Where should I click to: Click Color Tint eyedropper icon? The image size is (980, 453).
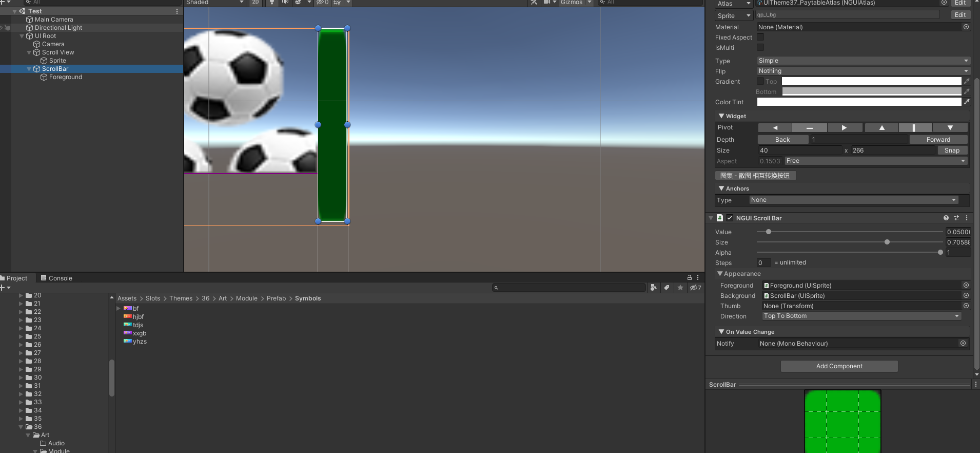click(967, 102)
